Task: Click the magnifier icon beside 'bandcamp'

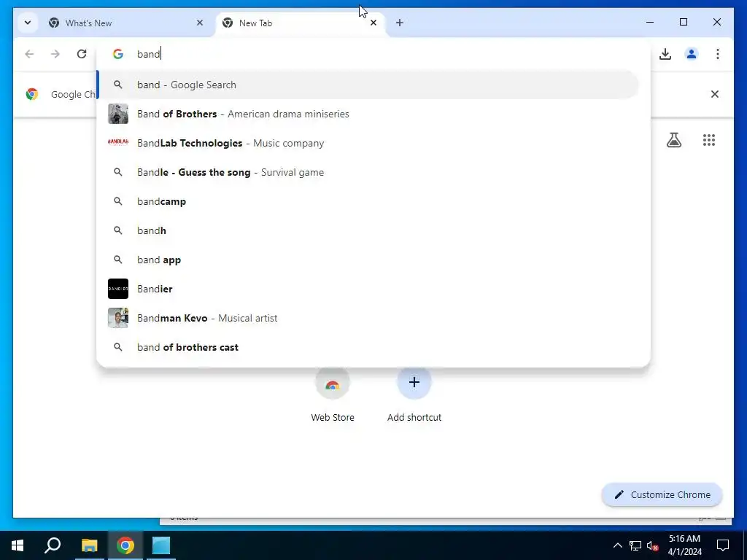Action: pyautogui.click(x=118, y=201)
